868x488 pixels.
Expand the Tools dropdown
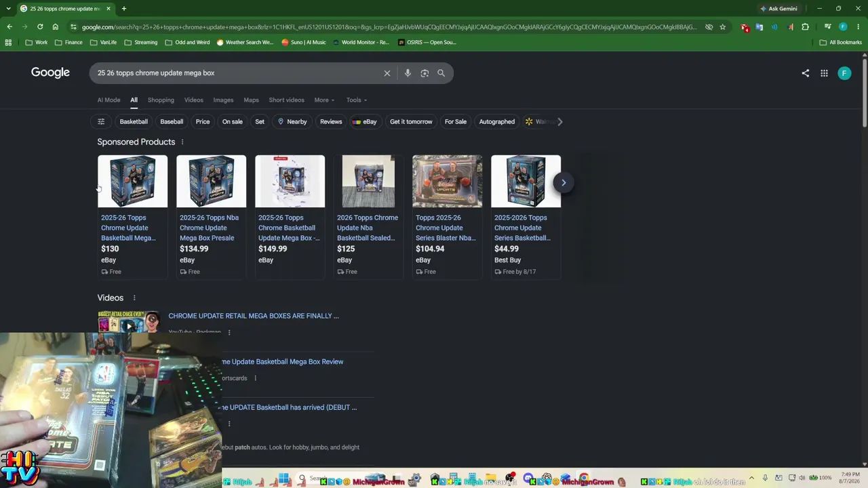pyautogui.click(x=357, y=100)
